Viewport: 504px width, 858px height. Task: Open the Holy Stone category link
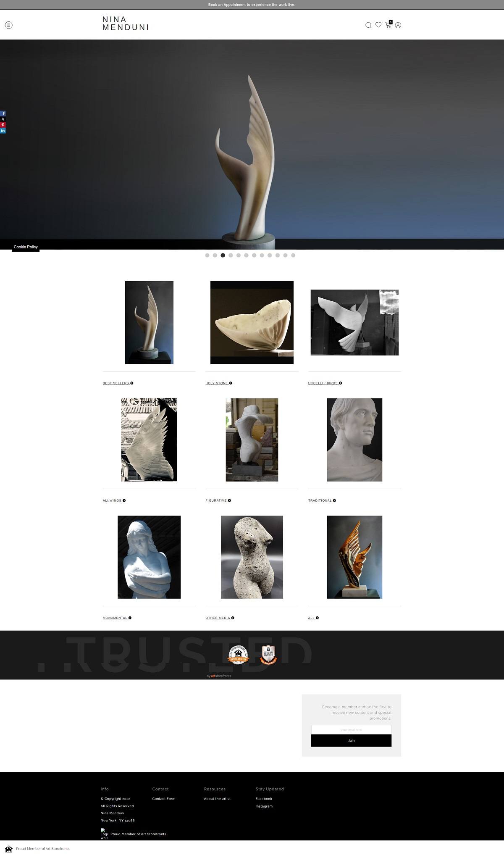pos(219,383)
